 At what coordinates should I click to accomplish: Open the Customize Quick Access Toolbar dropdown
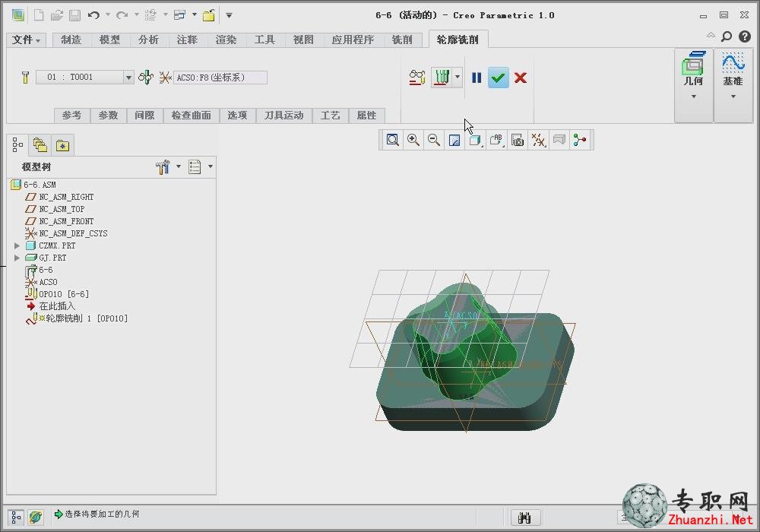[229, 15]
